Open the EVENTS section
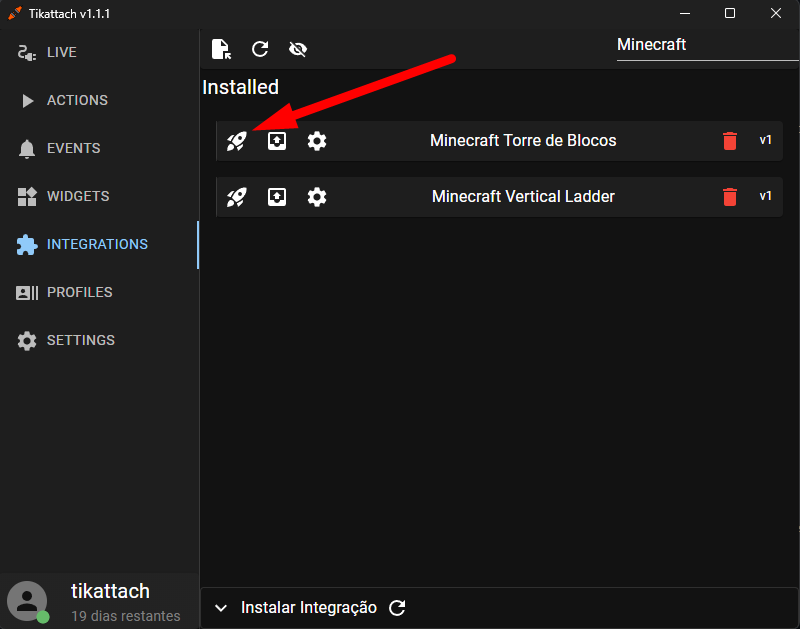 [100, 148]
